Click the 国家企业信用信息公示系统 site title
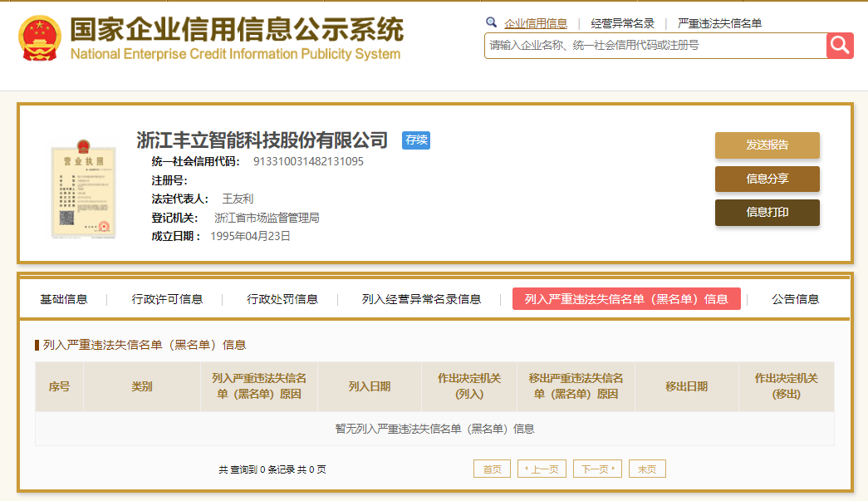 tap(237, 29)
